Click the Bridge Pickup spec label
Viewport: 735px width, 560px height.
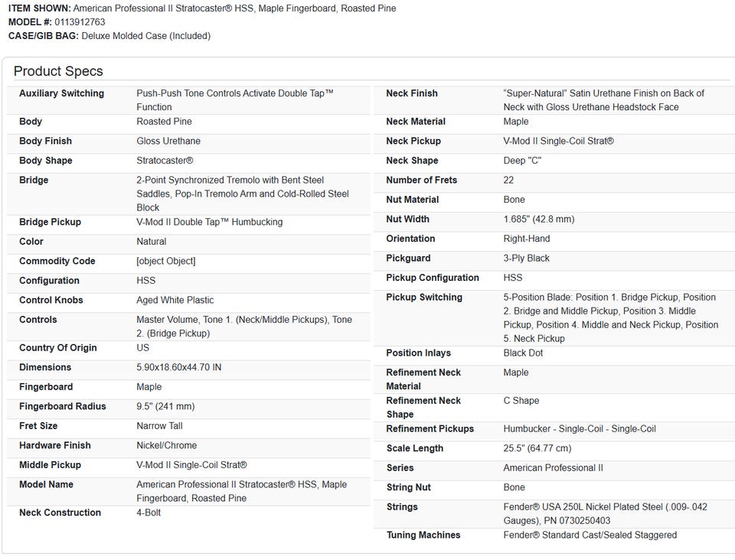pos(50,222)
